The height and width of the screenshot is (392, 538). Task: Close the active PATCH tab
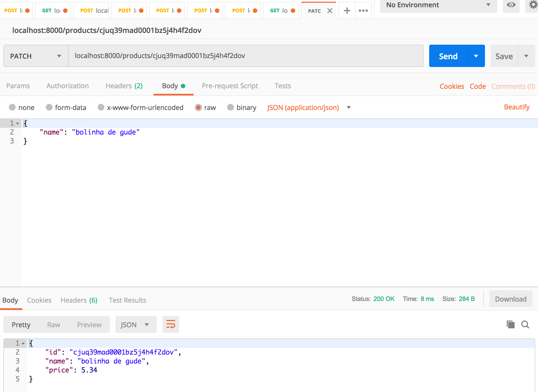[x=330, y=11]
